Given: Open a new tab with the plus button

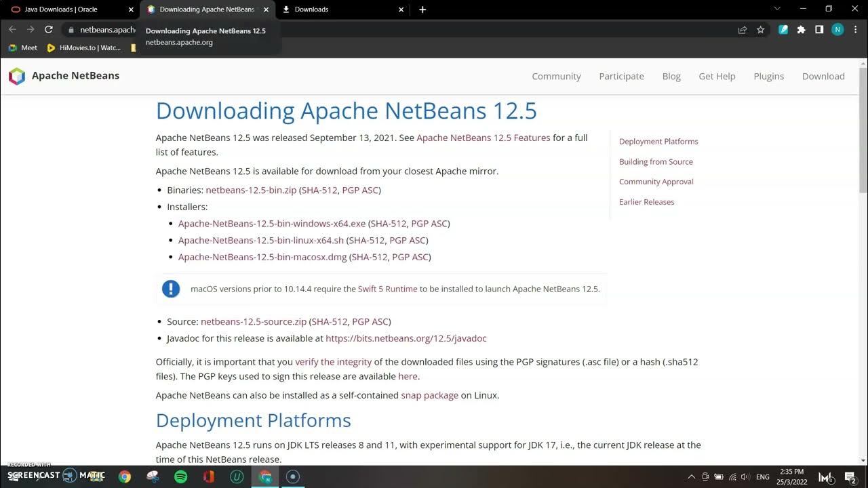Looking at the screenshot, I should click(422, 9).
